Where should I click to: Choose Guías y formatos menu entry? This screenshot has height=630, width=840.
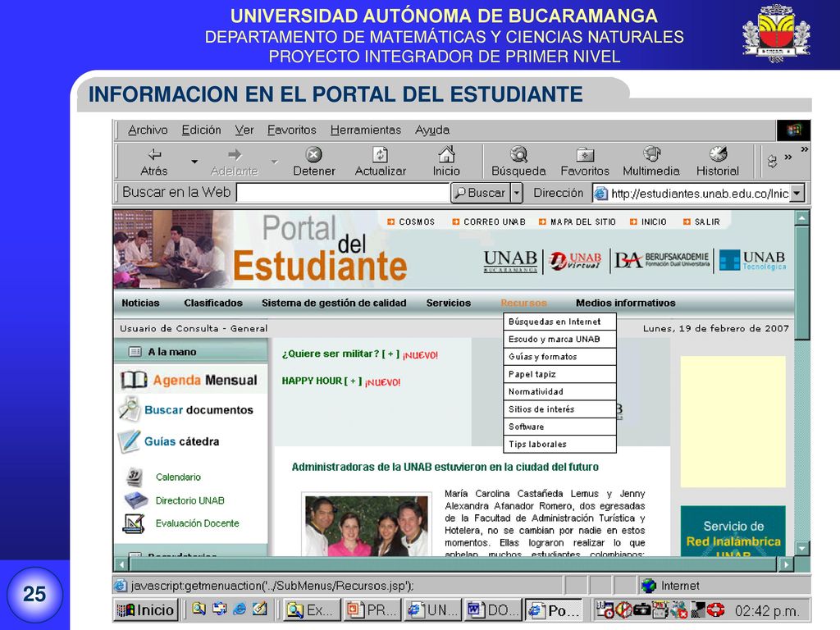tap(559, 357)
